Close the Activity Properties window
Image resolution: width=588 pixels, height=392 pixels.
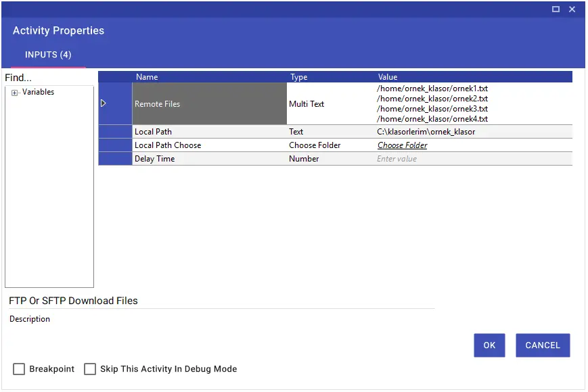[x=572, y=9]
